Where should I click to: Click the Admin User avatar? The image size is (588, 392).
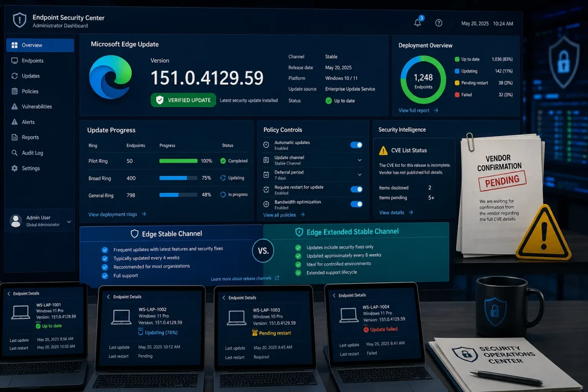(x=16, y=220)
